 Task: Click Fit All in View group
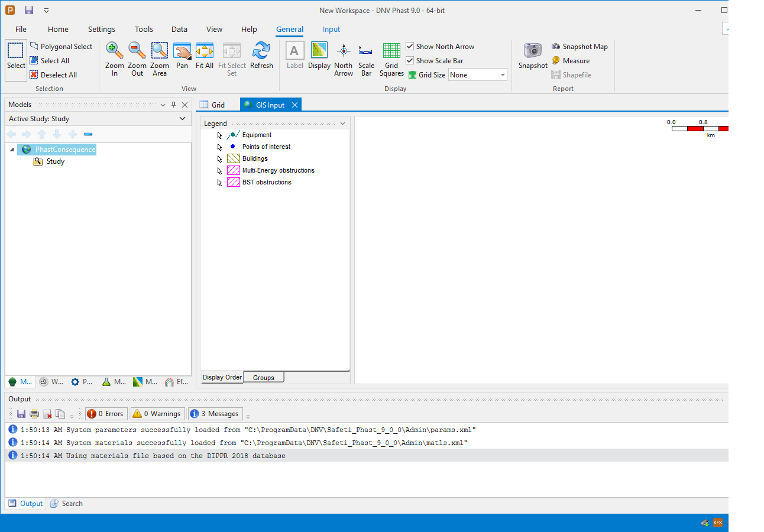tap(205, 56)
